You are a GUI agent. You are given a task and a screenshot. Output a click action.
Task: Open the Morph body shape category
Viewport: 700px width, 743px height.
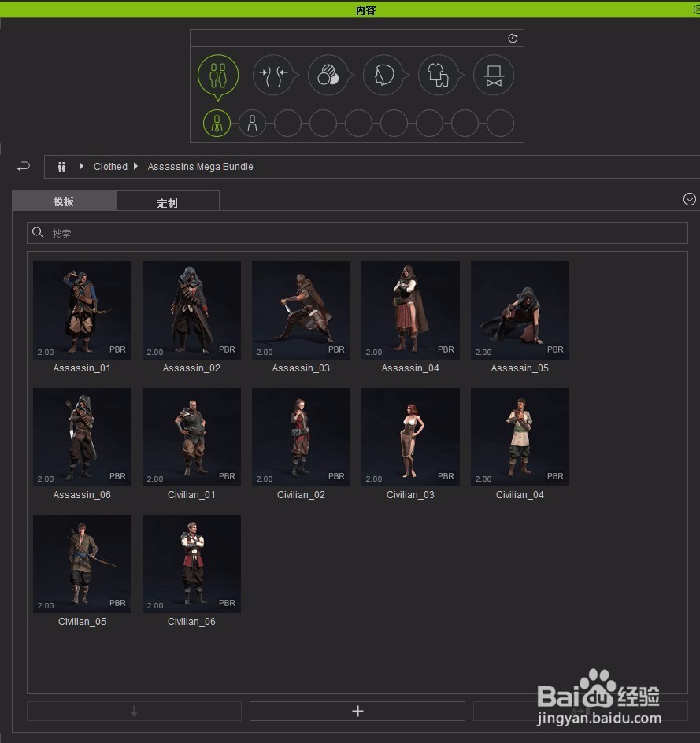point(273,75)
